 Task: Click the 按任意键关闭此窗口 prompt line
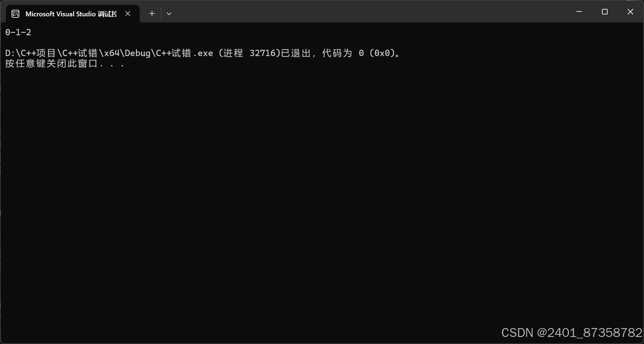pos(65,63)
